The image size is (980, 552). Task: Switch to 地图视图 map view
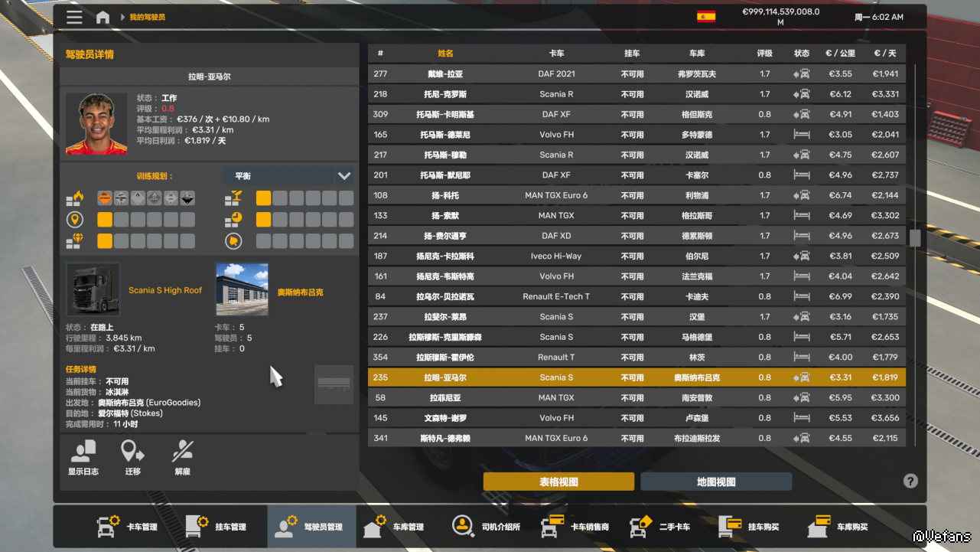pos(716,482)
